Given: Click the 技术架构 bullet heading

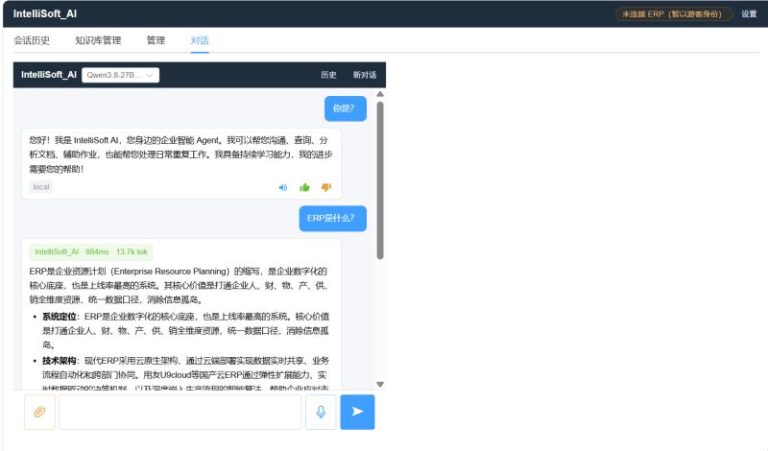Looking at the screenshot, I should pyautogui.click(x=59, y=361).
